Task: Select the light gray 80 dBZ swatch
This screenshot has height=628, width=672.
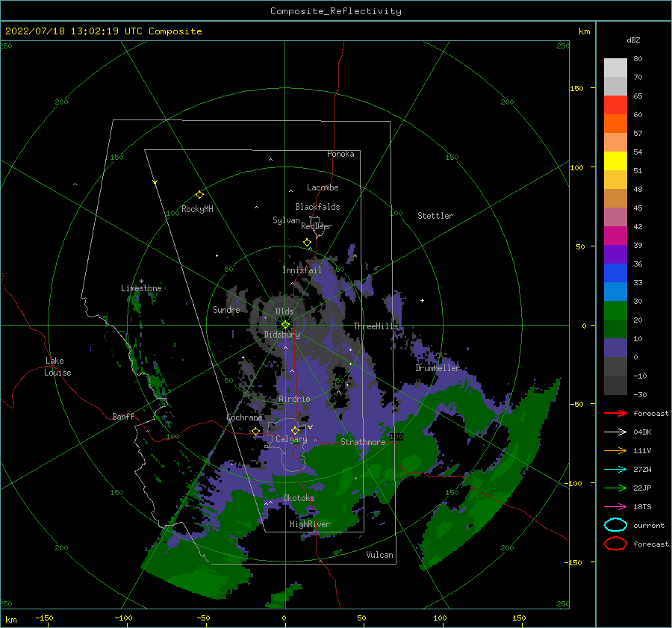Action: coord(615,68)
